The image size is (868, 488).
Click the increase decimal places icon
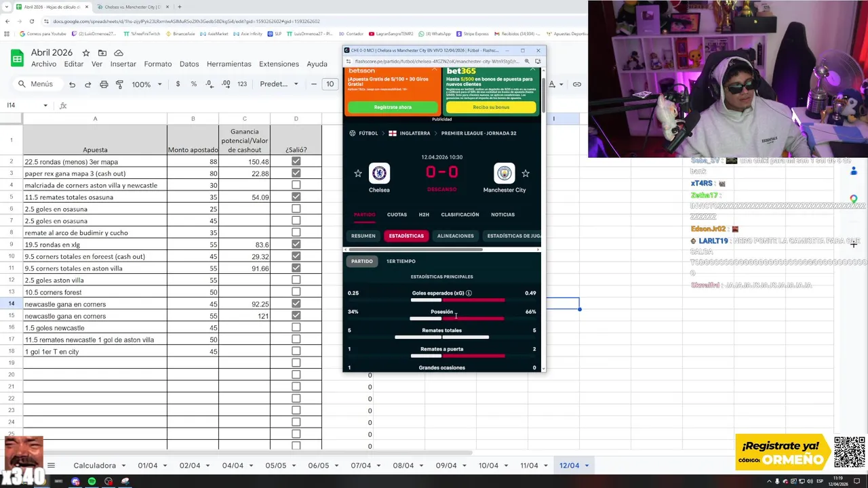coord(226,84)
